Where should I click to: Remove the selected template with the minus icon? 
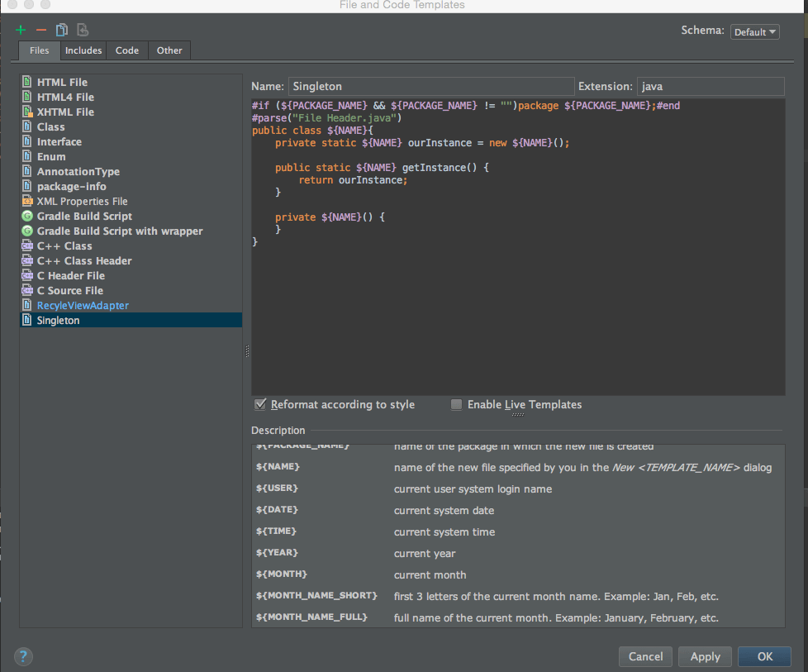click(41, 30)
